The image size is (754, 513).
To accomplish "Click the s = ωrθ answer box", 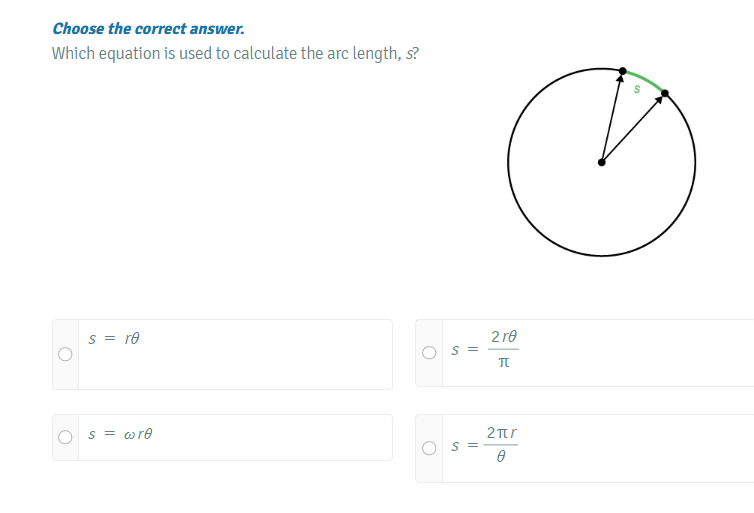I will [222, 438].
